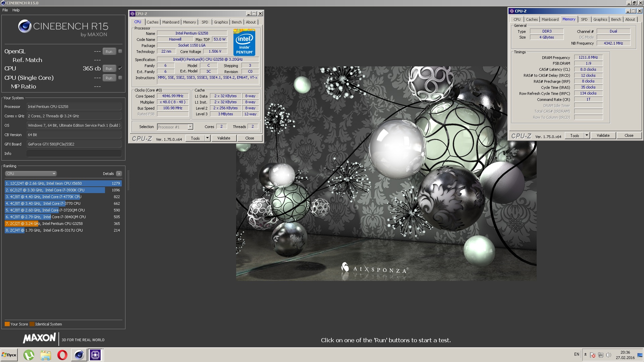Run the OpenGL benchmark
The image size is (644, 362).
tap(109, 51)
